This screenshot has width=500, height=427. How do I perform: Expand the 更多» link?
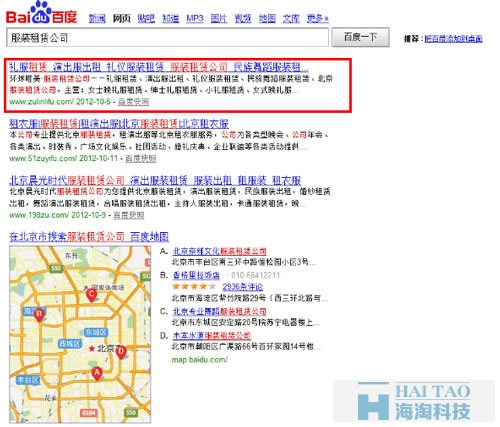tap(318, 19)
